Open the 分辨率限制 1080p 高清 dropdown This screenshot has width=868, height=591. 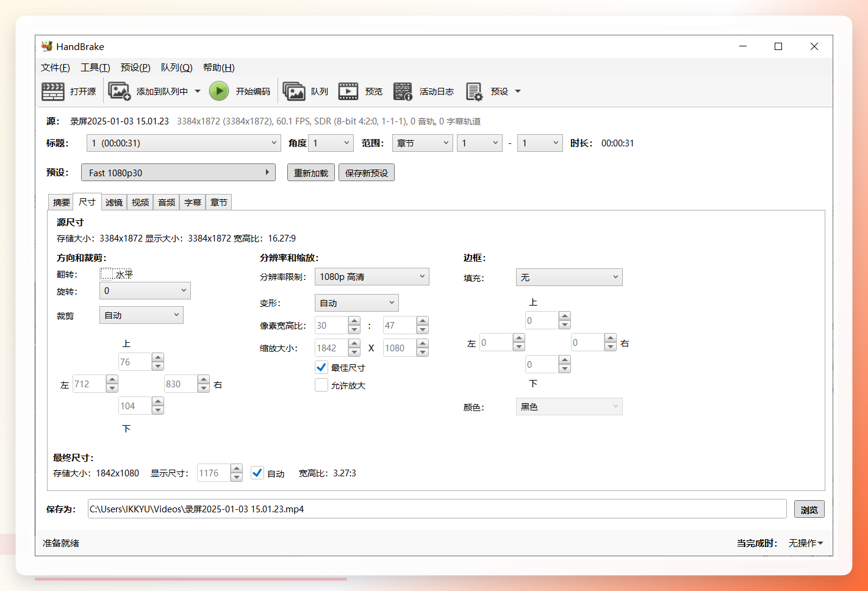click(x=372, y=276)
